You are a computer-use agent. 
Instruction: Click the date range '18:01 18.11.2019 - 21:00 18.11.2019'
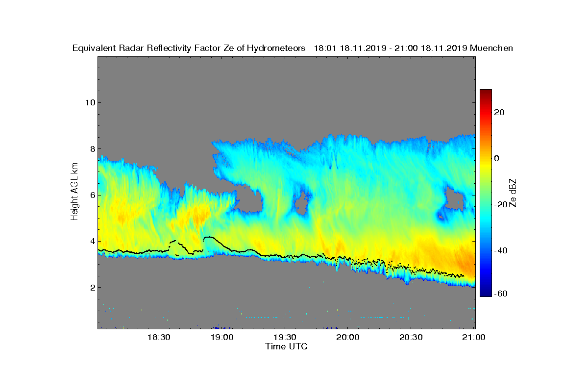pos(391,48)
